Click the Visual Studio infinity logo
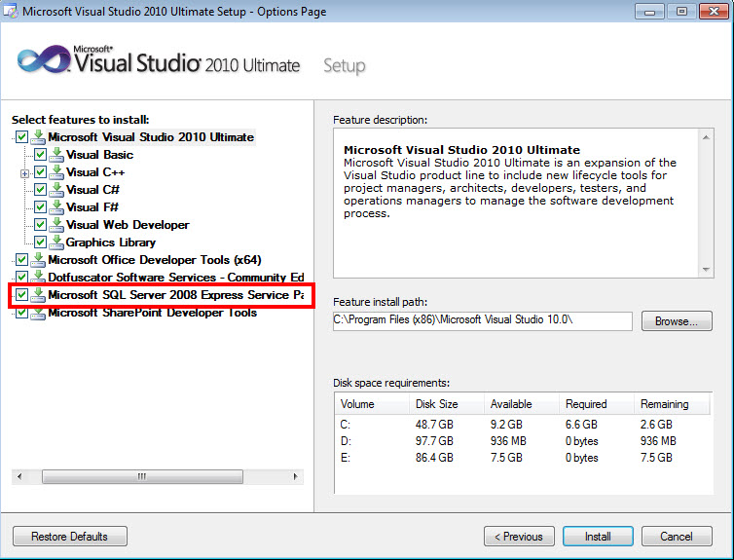Viewport: 734px width, 560px height. click(x=44, y=59)
